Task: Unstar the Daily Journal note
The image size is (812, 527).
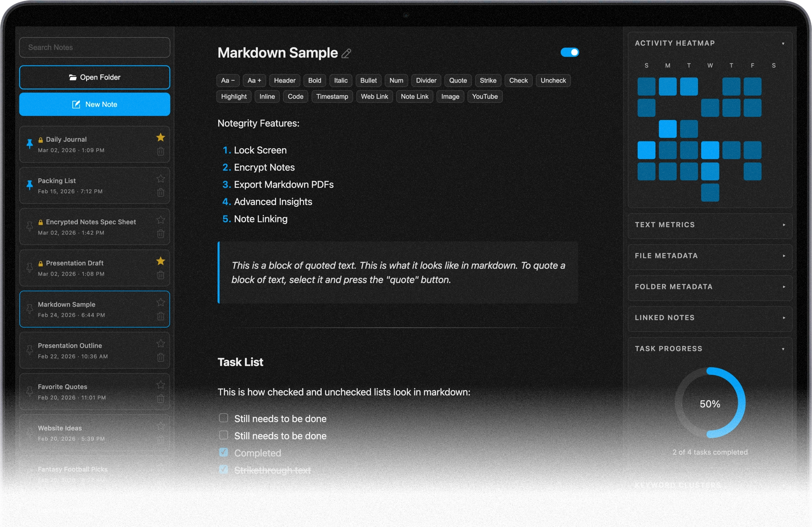Action: coord(160,137)
